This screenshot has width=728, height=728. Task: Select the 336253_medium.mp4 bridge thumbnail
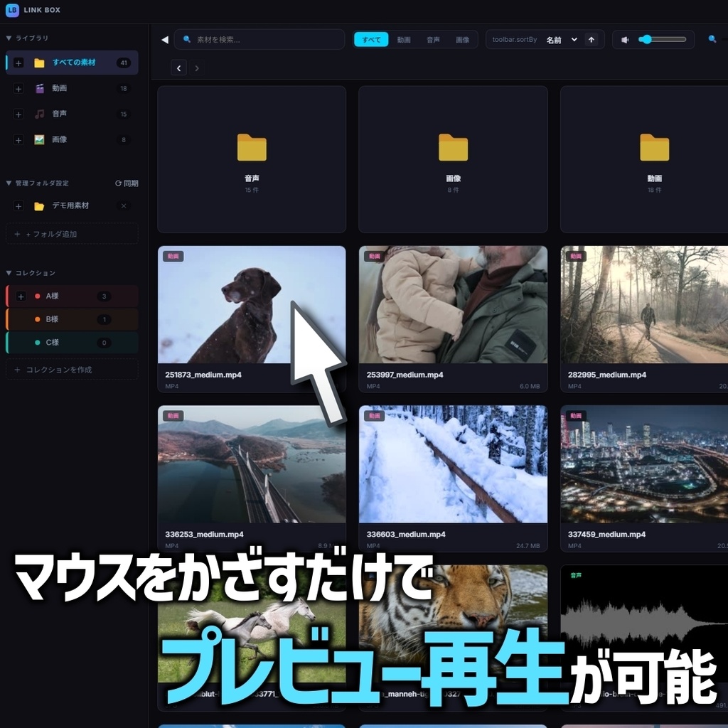252,464
